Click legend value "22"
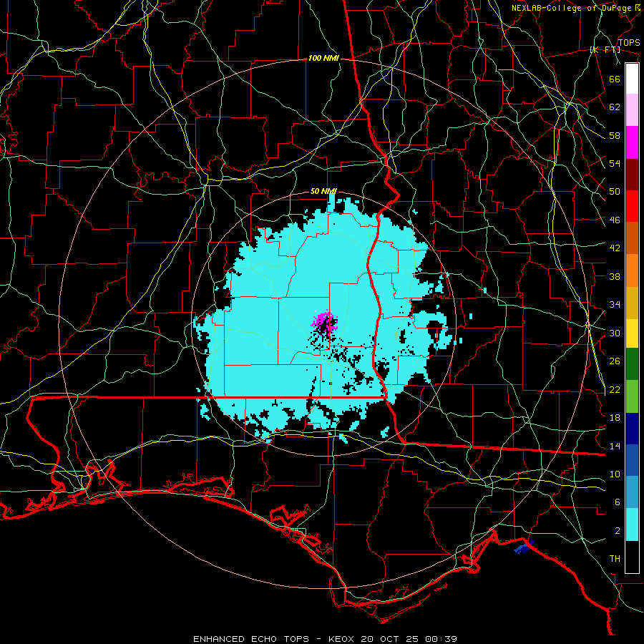Viewport: 644px width, 644px height. click(615, 389)
